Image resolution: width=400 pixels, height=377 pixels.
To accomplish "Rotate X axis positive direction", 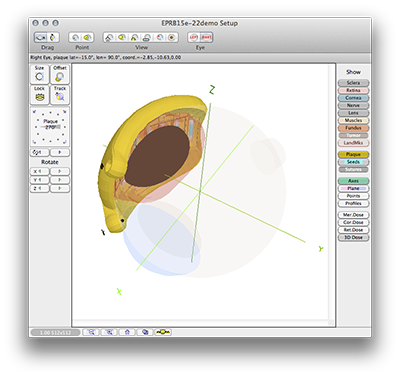I will tap(60, 171).
